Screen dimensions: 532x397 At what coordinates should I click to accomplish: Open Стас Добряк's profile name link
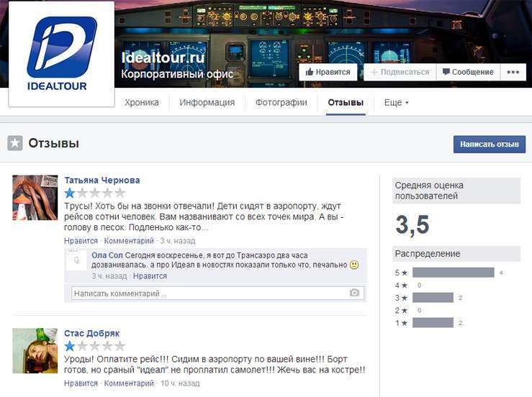[91, 333]
